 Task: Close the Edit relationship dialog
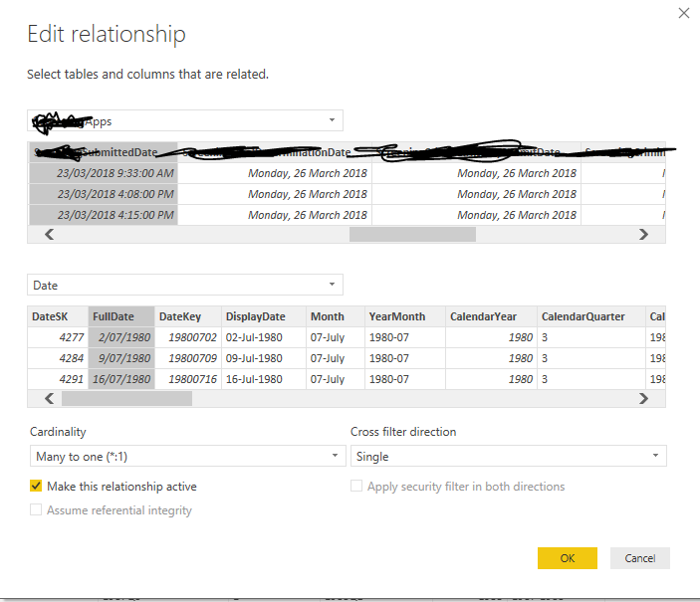(683, 13)
